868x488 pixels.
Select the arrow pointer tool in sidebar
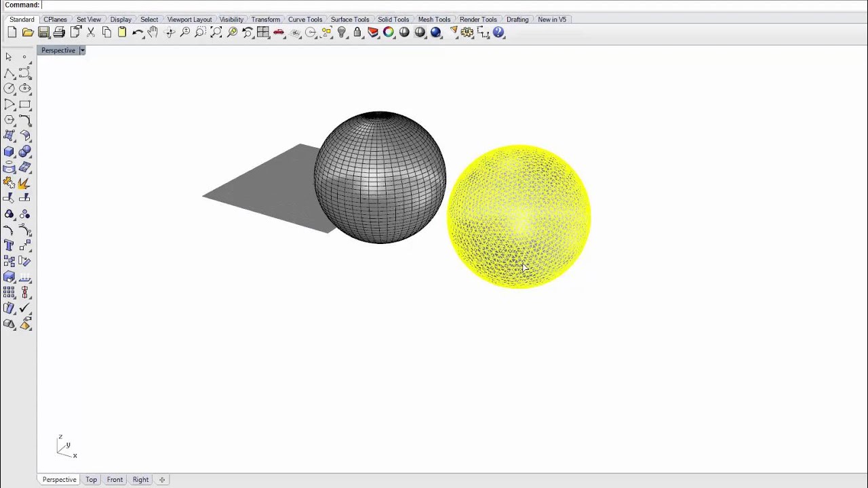[x=9, y=57]
